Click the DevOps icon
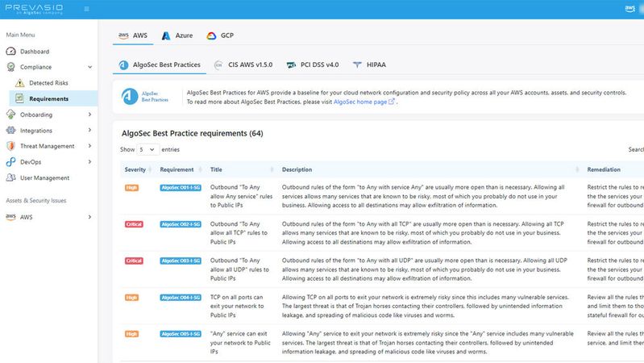Viewport: 644px width, 363px height. pyautogui.click(x=11, y=162)
